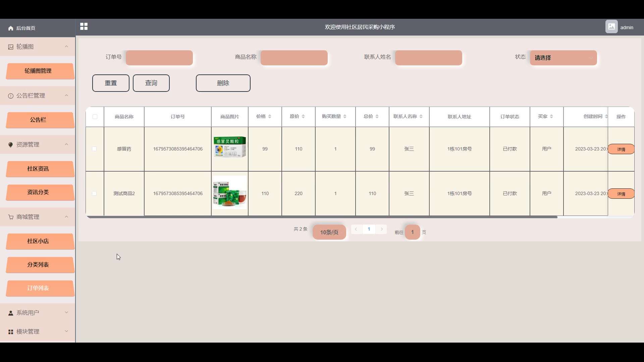644x362 pixels.
Task: Open the 订单列表 sidebar item
Action: point(38,288)
